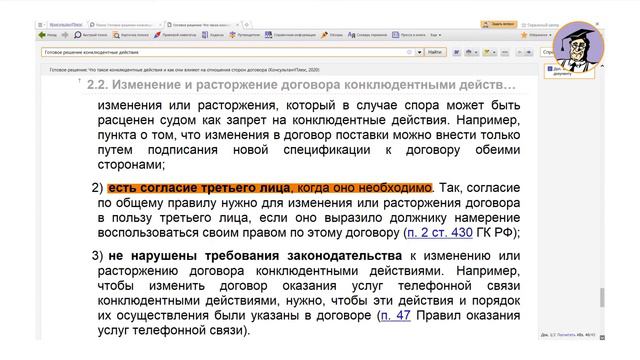Click the small up arrow beside heading 2.2

80,80
